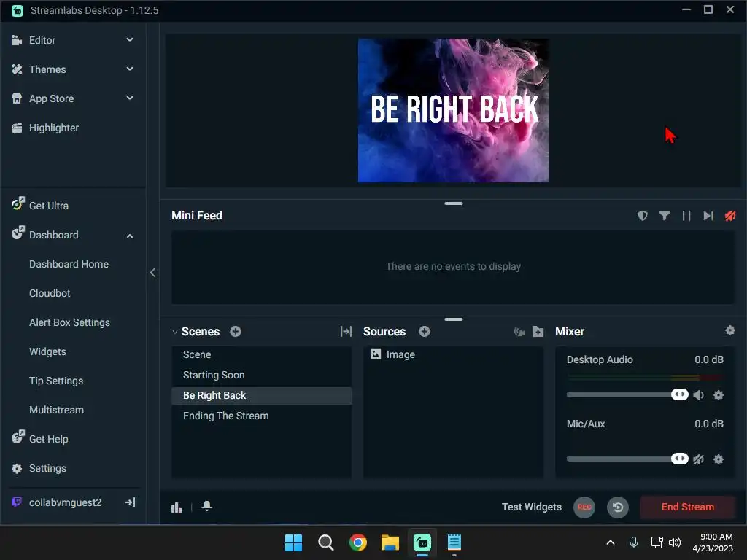Open Windows taskbar search
Screen dimensions: 747x560
pos(326,542)
